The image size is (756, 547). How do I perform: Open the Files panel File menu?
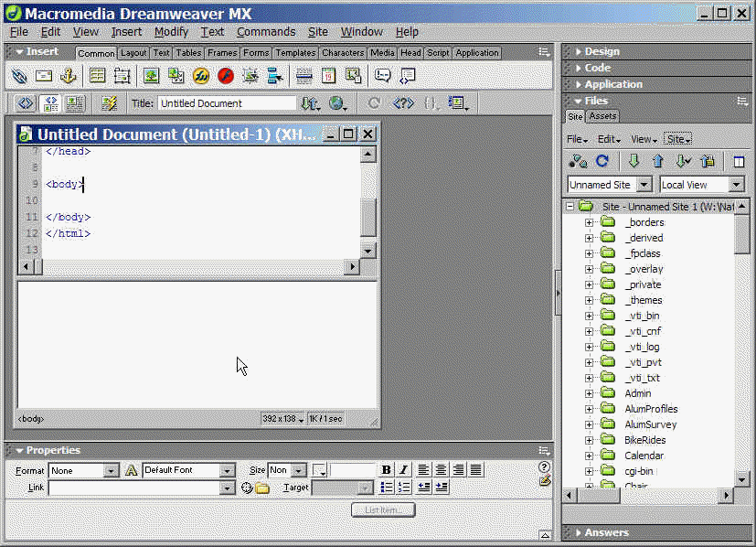tap(577, 139)
